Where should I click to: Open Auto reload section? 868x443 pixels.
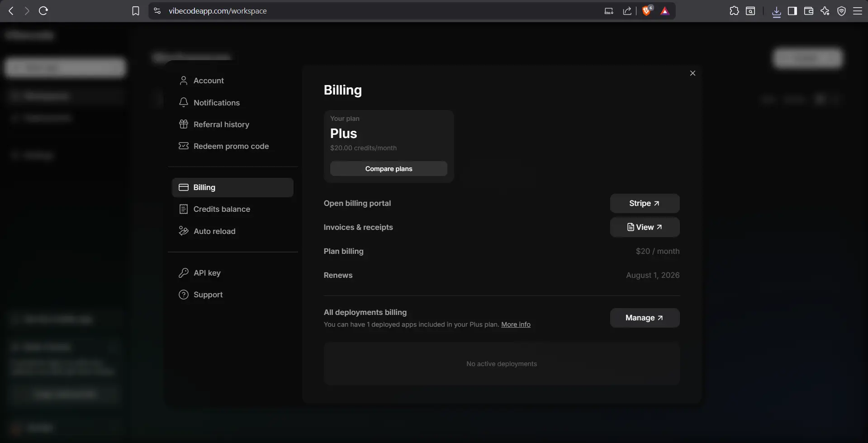(232, 231)
